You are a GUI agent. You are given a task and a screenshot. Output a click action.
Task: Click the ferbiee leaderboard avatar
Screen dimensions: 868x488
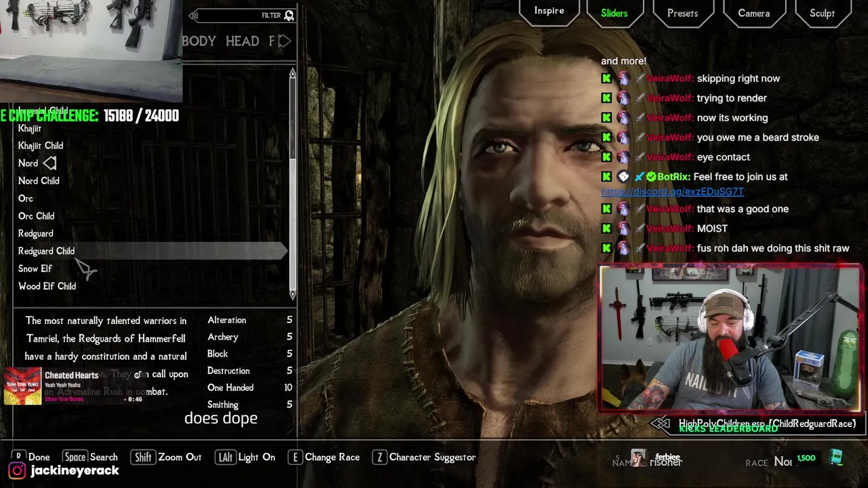tap(639, 458)
